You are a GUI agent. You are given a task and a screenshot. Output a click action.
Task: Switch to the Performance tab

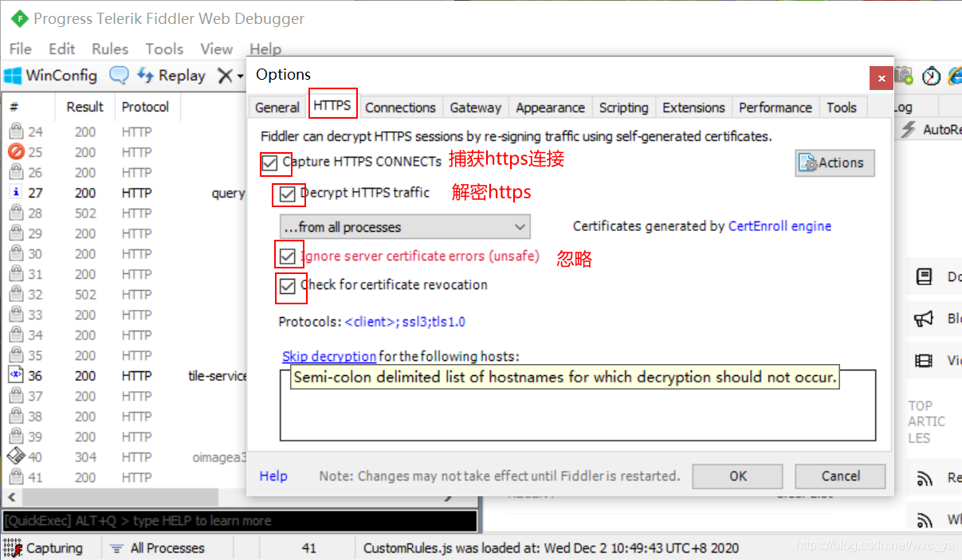(x=775, y=108)
